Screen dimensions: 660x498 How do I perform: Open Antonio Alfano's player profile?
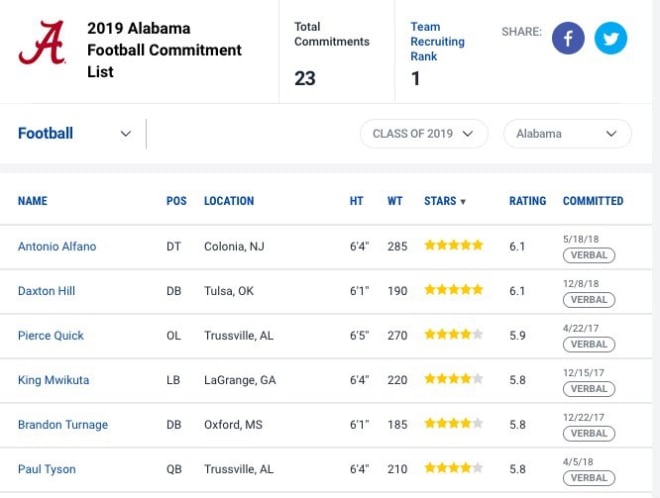tap(57, 246)
